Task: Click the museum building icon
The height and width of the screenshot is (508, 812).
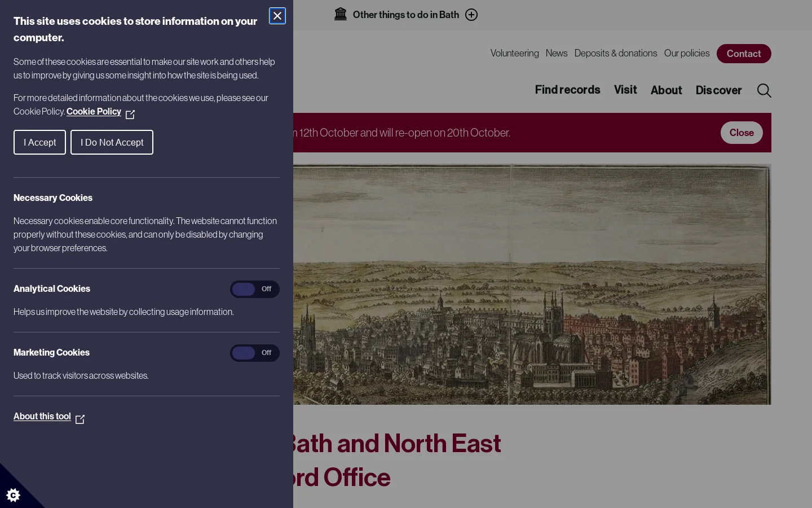Action: tap(341, 14)
